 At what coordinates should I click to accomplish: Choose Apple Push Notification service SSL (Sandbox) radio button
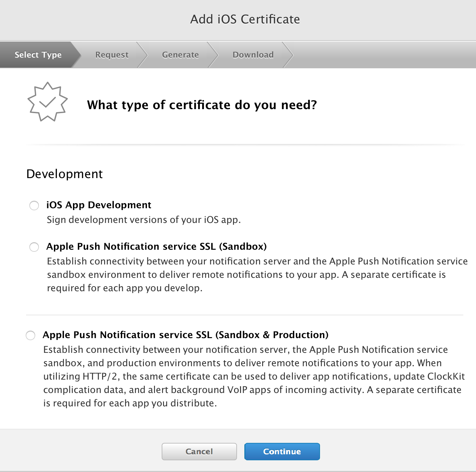point(34,247)
